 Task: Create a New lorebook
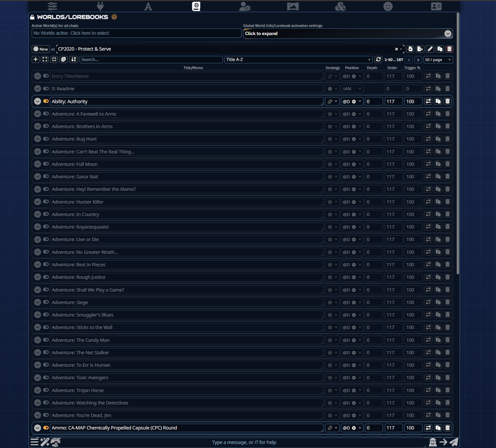tap(41, 49)
